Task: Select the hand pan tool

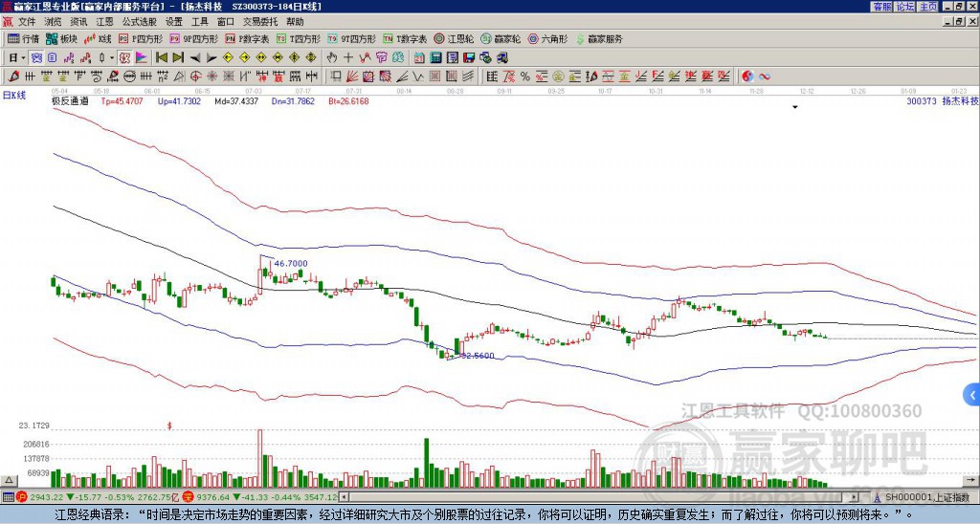Action: pyautogui.click(x=332, y=57)
